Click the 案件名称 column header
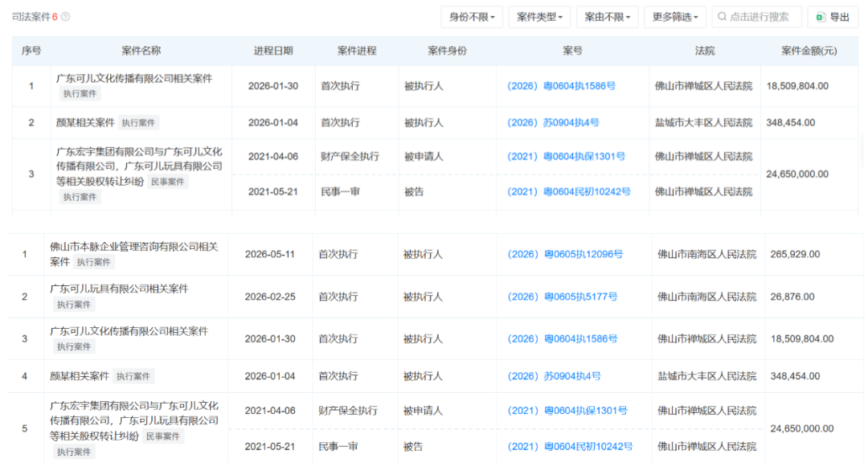 (141, 51)
